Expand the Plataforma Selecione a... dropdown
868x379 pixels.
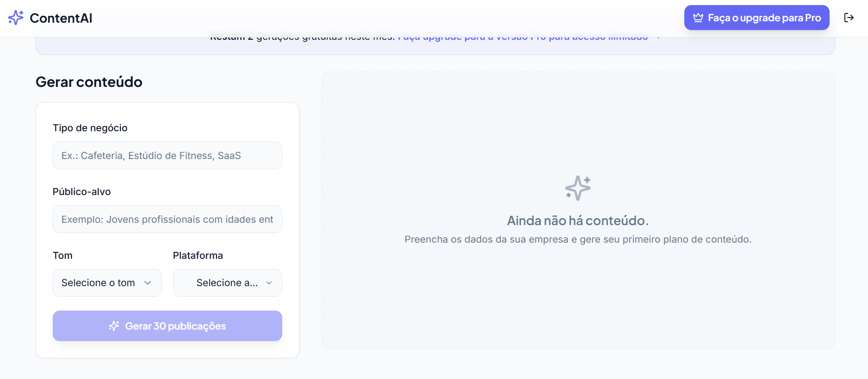pos(228,283)
